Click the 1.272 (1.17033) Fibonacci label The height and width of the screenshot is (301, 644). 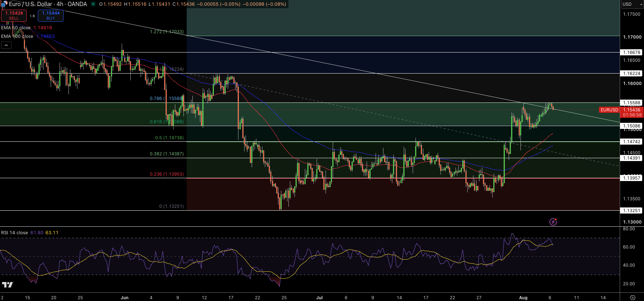click(x=167, y=32)
